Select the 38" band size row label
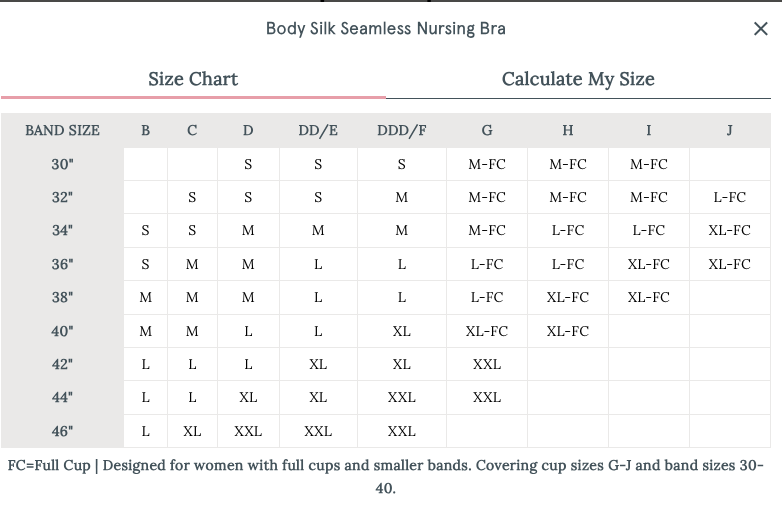The image size is (782, 515). 62,298
